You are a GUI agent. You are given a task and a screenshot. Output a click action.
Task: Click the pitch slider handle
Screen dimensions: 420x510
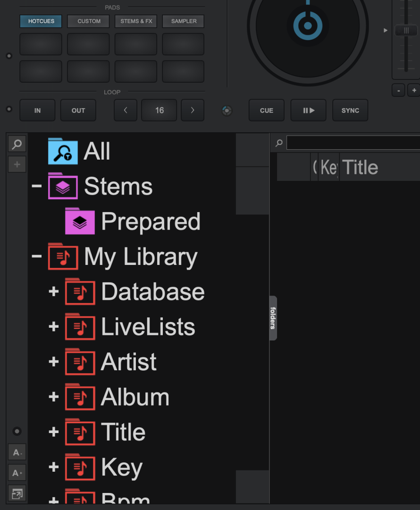click(406, 30)
